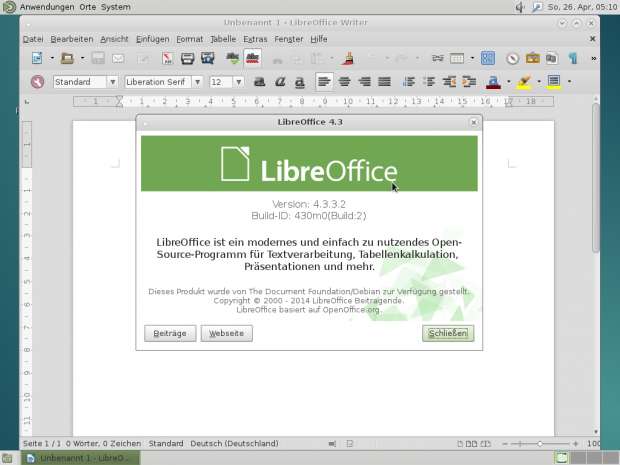
Task: Toggle Bold formatting
Action: pyautogui.click(x=259, y=82)
